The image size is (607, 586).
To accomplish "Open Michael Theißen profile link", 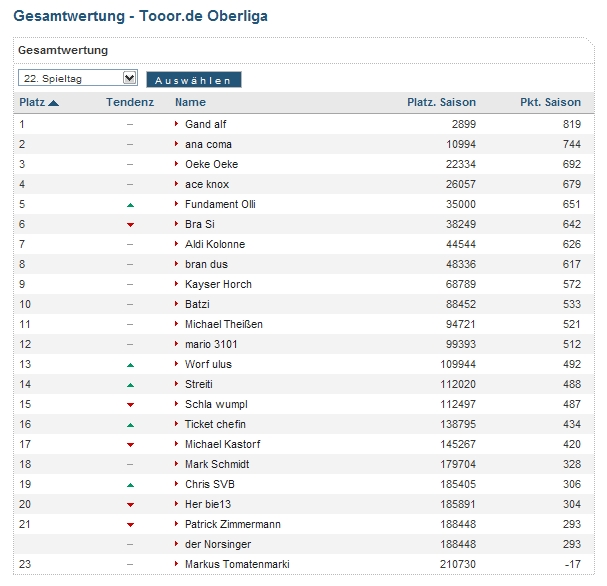I will coord(224,324).
